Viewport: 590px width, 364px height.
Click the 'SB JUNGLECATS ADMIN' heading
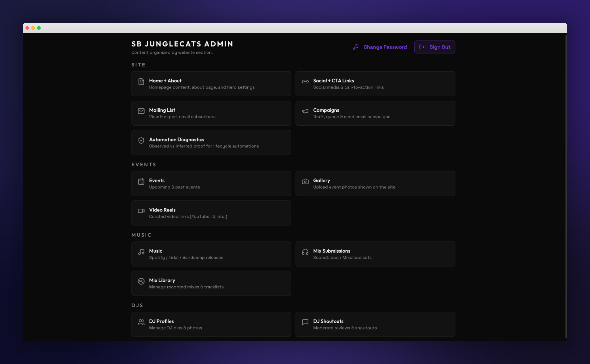coord(182,44)
